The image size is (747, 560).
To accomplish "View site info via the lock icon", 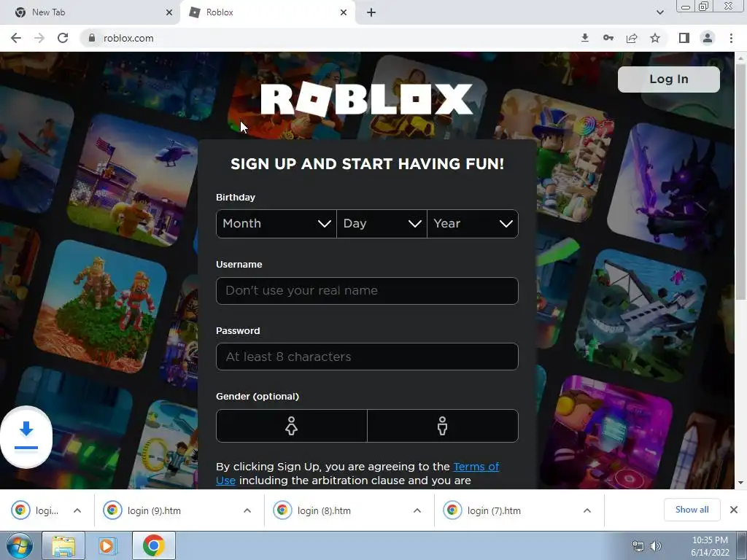I will [x=91, y=38].
